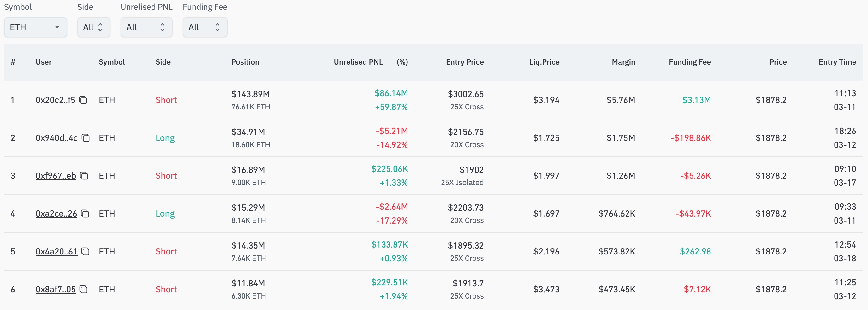Select the Entry Price column header
This screenshot has width=868, height=310.
point(465,62)
